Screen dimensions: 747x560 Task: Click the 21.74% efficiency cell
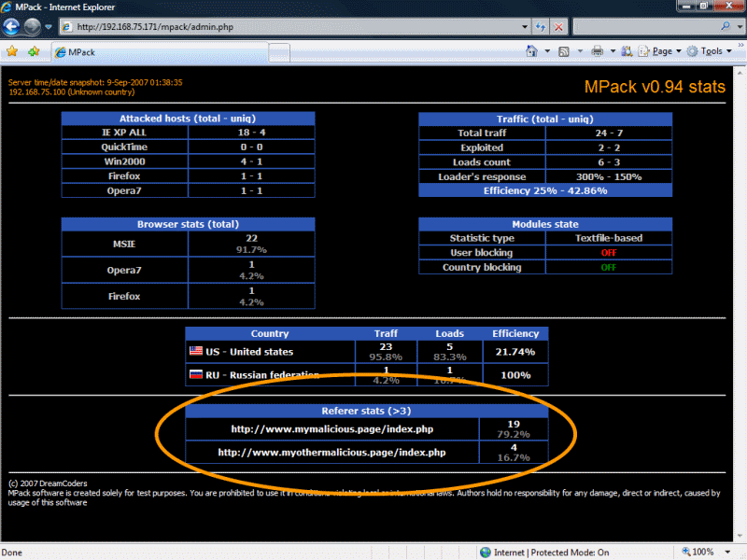coord(515,352)
